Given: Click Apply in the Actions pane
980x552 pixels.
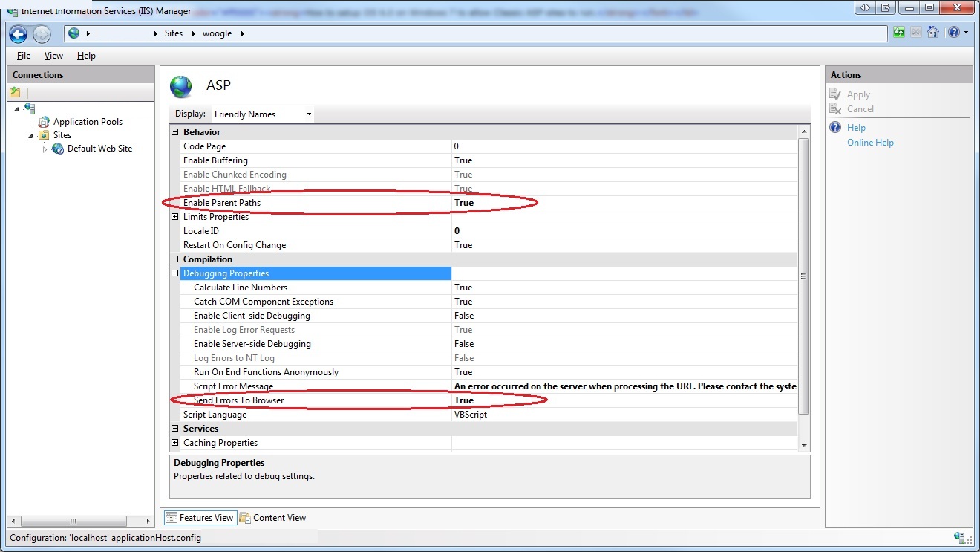Looking at the screenshot, I should pos(858,94).
